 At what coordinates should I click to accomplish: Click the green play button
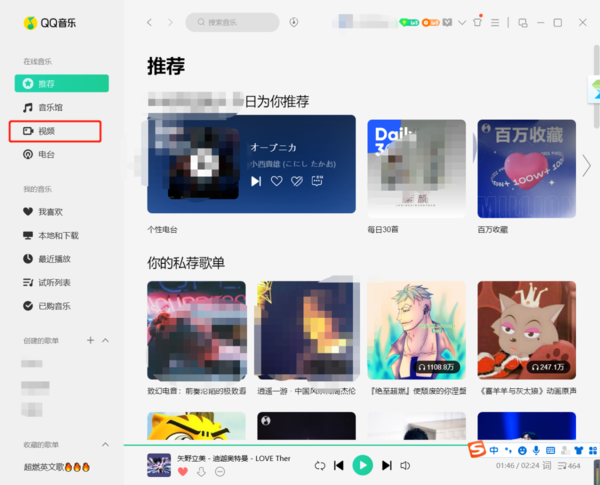(x=362, y=465)
